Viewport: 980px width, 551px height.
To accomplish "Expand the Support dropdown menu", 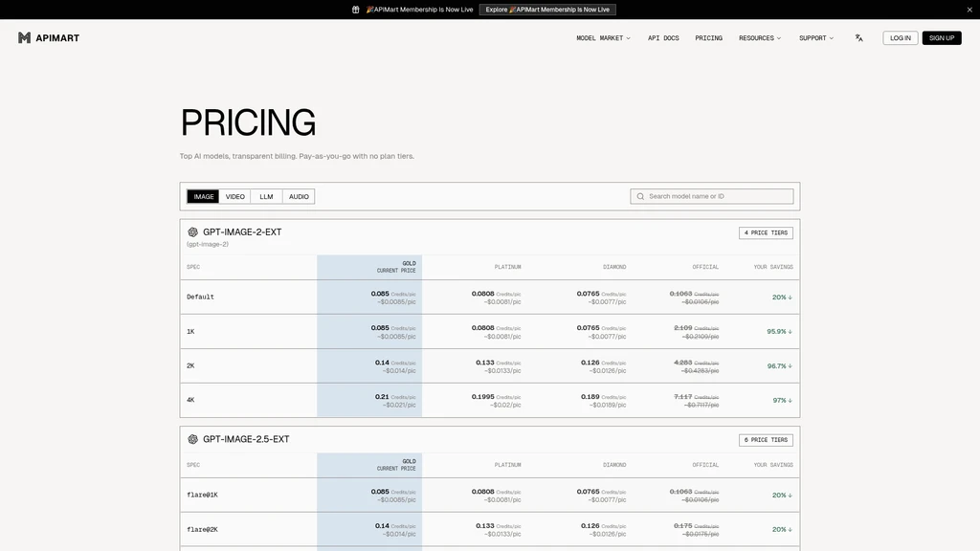I will [816, 38].
